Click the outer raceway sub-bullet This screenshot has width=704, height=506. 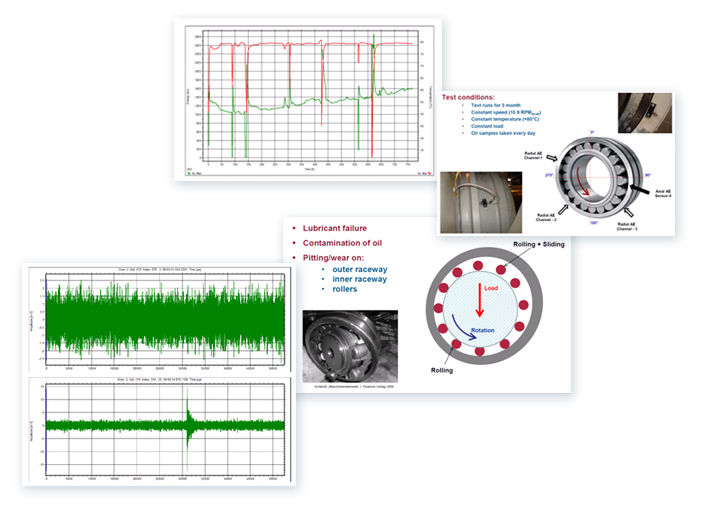[x=360, y=269]
